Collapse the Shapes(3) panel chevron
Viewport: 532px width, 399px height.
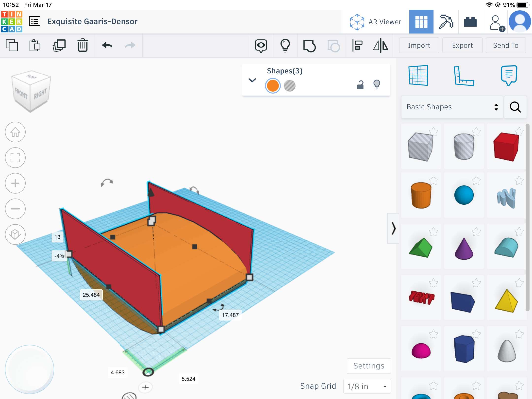pyautogui.click(x=252, y=80)
